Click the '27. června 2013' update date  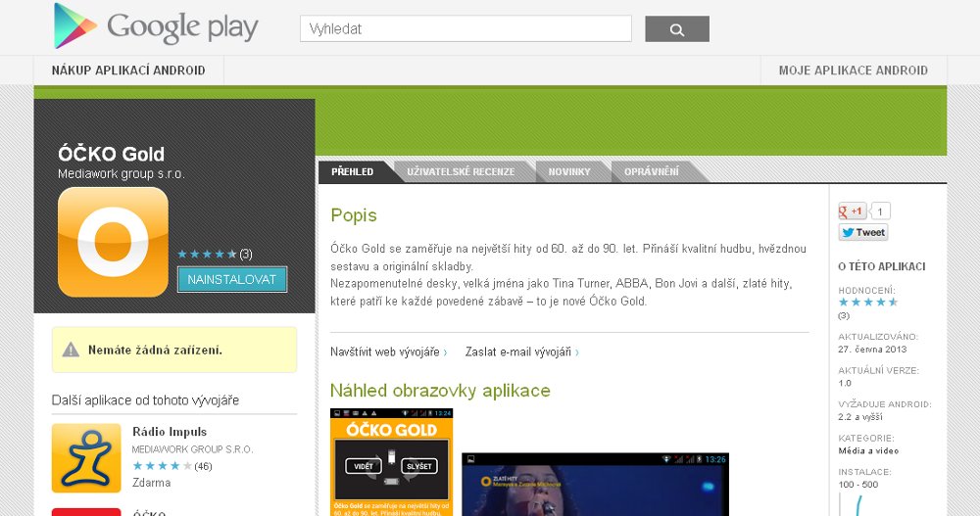(x=872, y=350)
